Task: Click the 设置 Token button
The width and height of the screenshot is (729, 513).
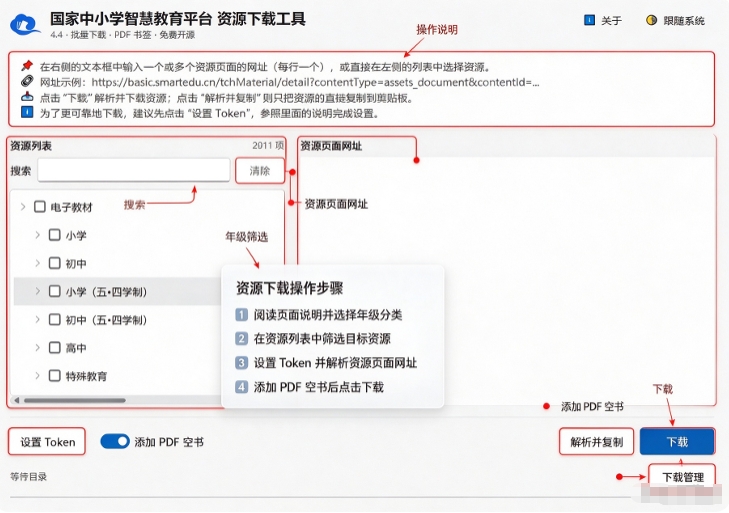Action: 47,441
